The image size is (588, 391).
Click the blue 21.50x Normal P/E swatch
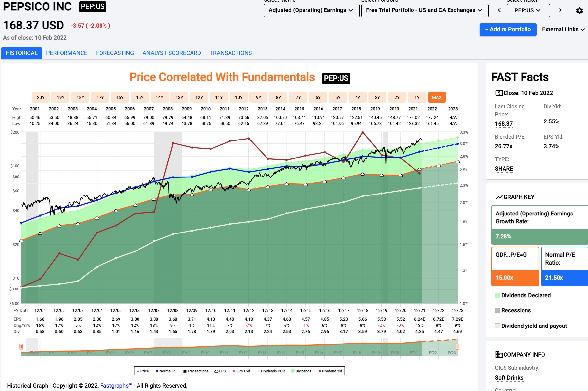564,278
